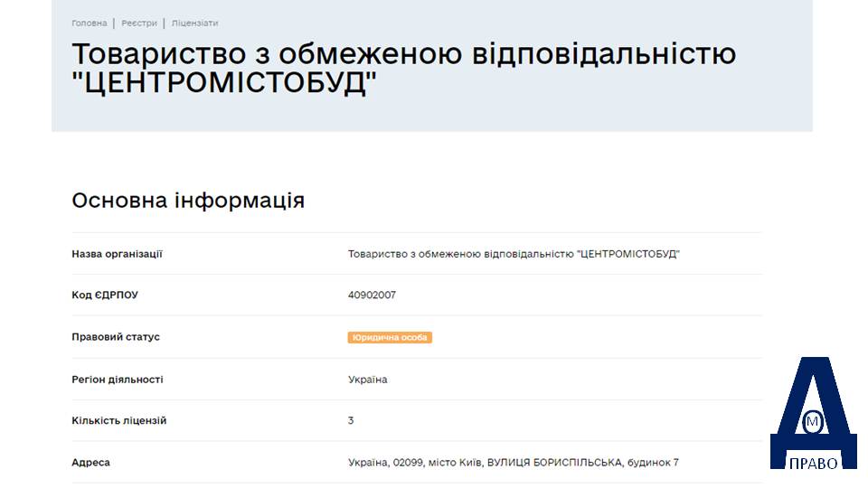This screenshot has height=488, width=868.
Task: Open the Головна breadcrumb link
Action: tap(90, 23)
